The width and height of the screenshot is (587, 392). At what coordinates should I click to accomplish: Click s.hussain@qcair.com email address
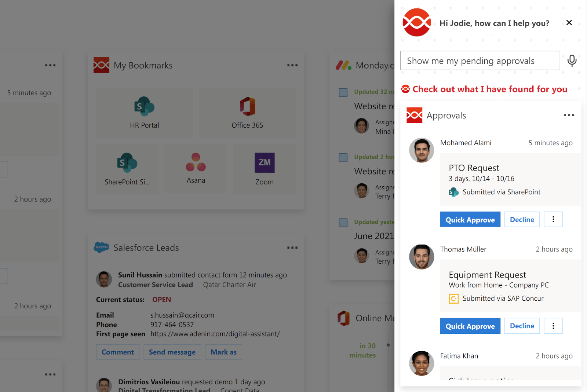[x=182, y=315]
